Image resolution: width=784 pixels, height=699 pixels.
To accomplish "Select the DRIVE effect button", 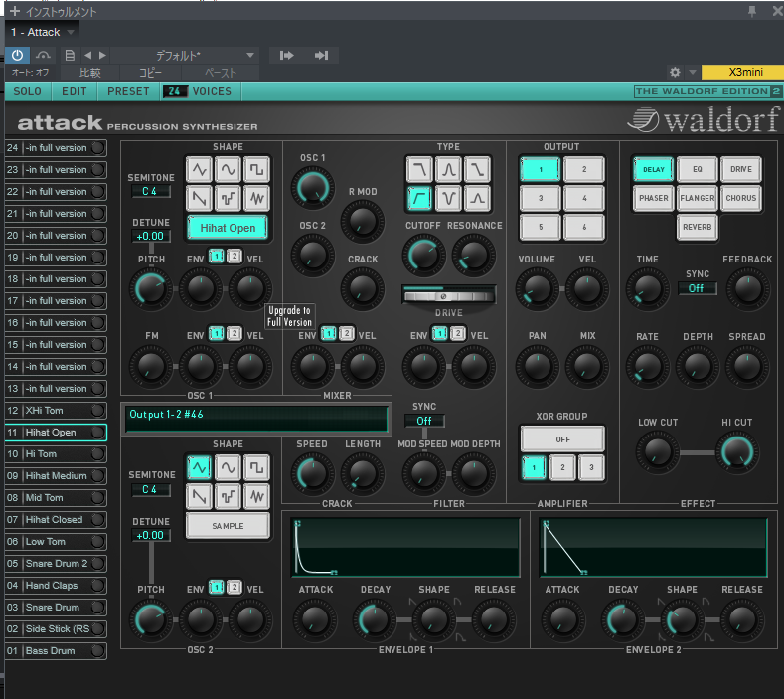I will (x=741, y=169).
